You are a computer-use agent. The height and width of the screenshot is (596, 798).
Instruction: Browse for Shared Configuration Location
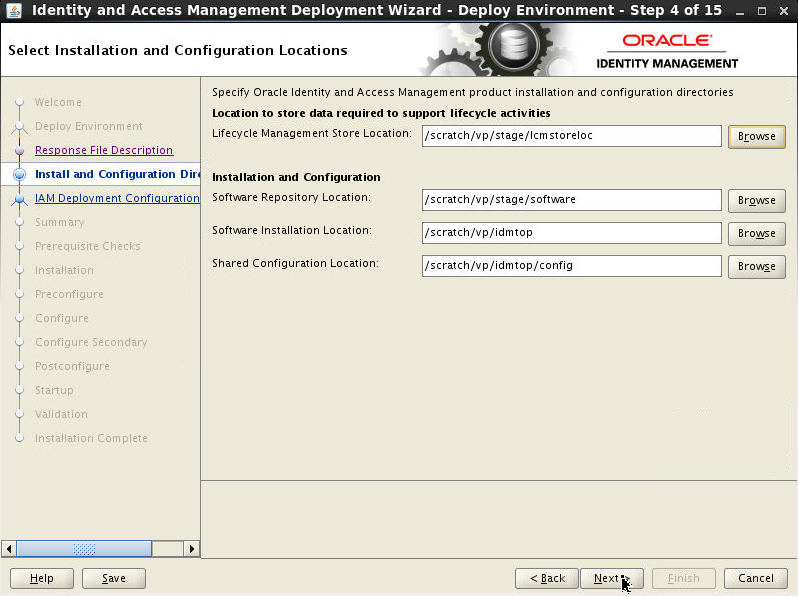[x=757, y=267]
